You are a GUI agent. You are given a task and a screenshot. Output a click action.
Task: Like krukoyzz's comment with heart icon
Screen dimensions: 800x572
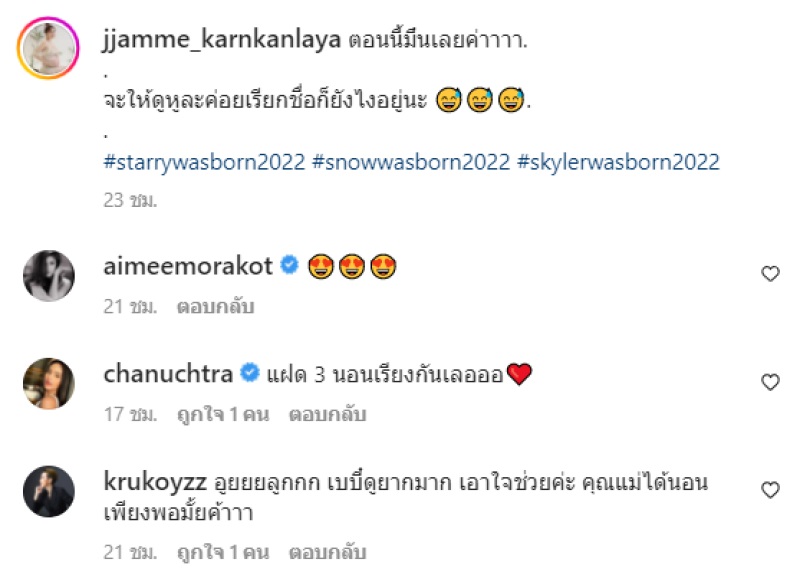click(x=770, y=490)
